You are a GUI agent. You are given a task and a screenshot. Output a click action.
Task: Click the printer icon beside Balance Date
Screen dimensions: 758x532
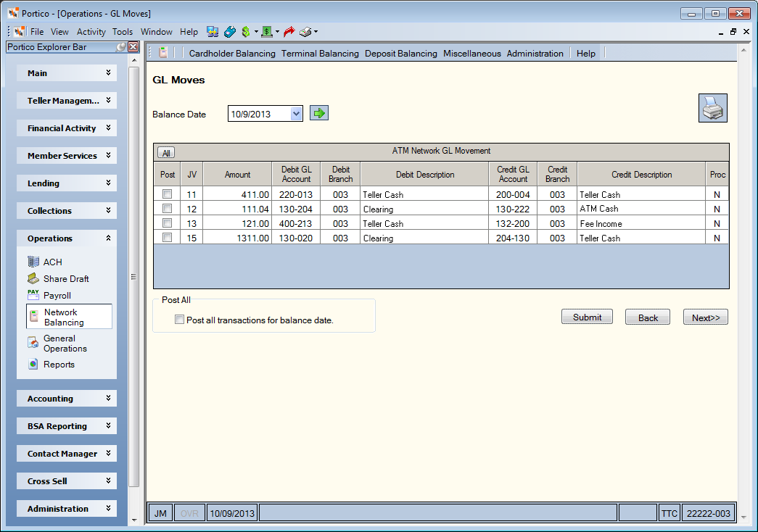tap(712, 108)
